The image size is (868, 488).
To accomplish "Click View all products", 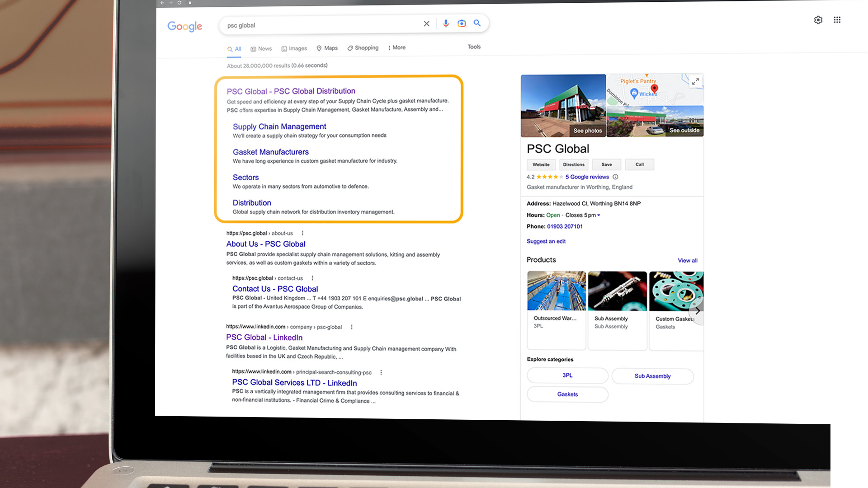I will point(688,260).
